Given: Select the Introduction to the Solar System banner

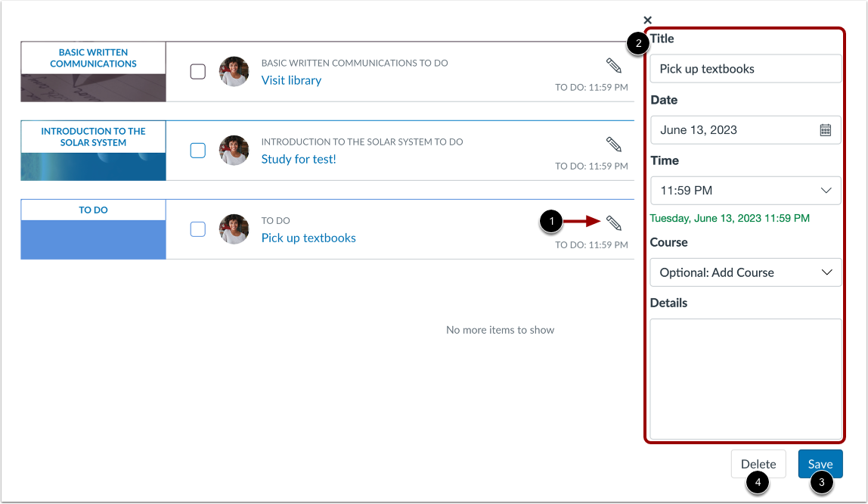Looking at the screenshot, I should coord(93,150).
